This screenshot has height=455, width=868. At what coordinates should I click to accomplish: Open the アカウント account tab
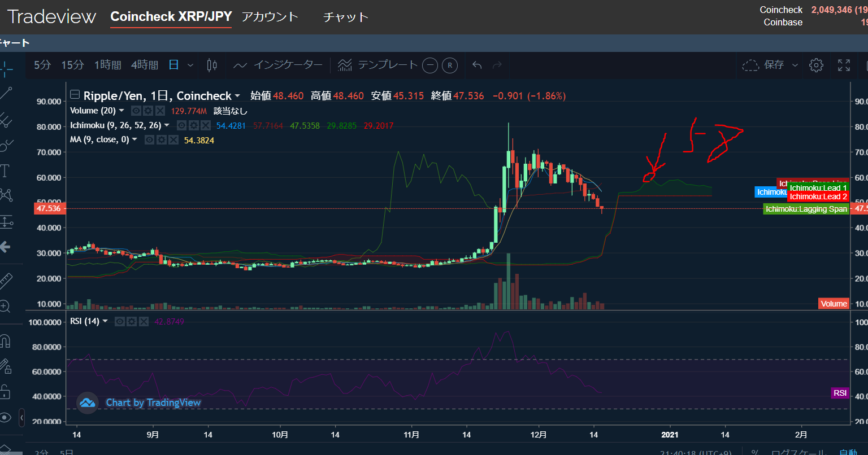pyautogui.click(x=270, y=16)
